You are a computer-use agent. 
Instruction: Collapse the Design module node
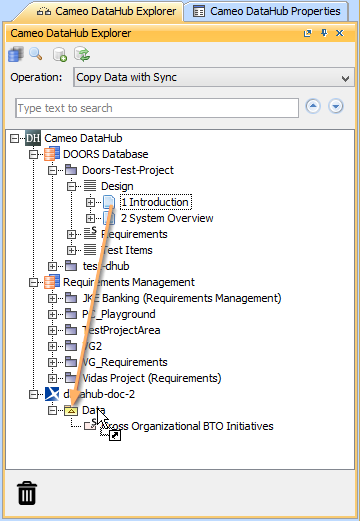71,186
